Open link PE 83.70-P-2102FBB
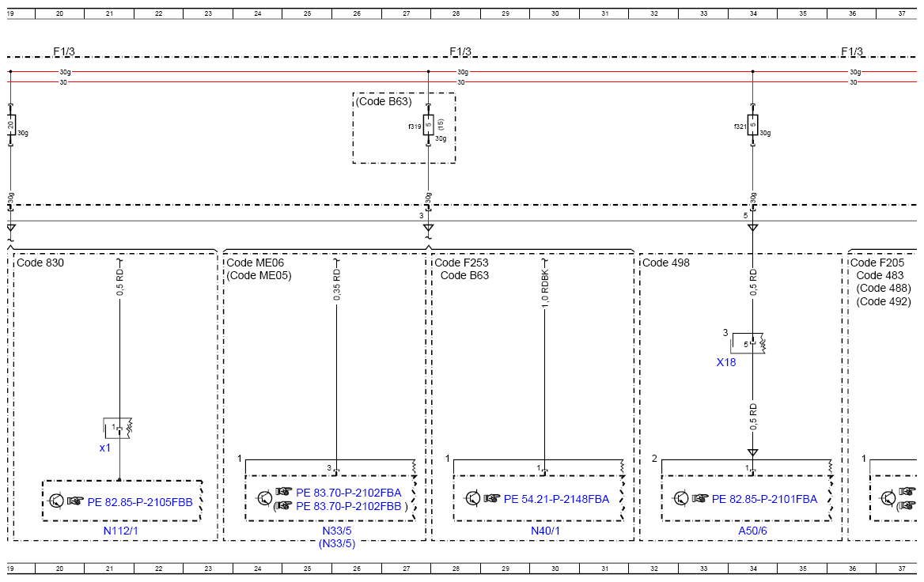Screen dimensions: 924x582 (x=348, y=506)
